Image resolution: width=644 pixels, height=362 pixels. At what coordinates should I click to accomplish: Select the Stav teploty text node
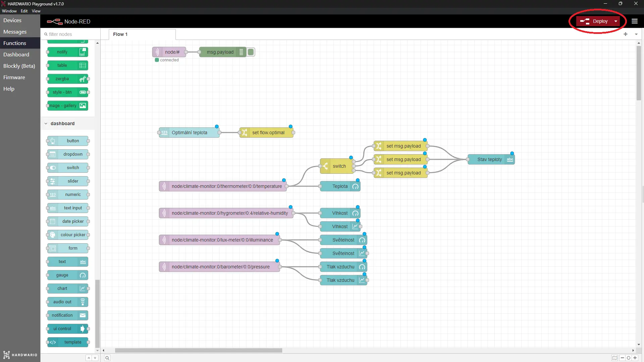click(491, 159)
